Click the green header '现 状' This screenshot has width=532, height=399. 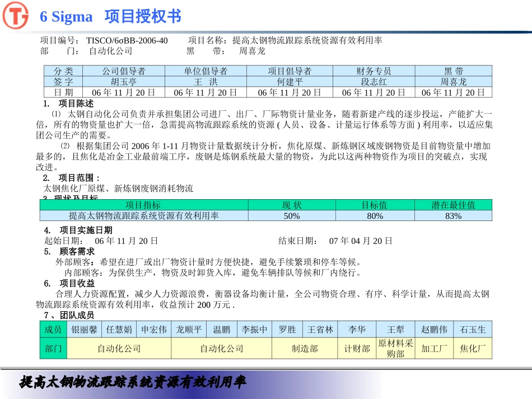point(292,205)
